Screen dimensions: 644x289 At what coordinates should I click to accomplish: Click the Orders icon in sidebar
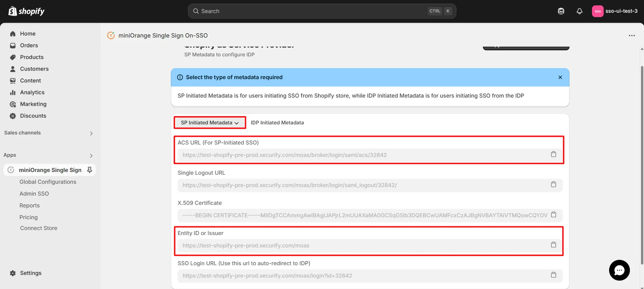click(13, 45)
